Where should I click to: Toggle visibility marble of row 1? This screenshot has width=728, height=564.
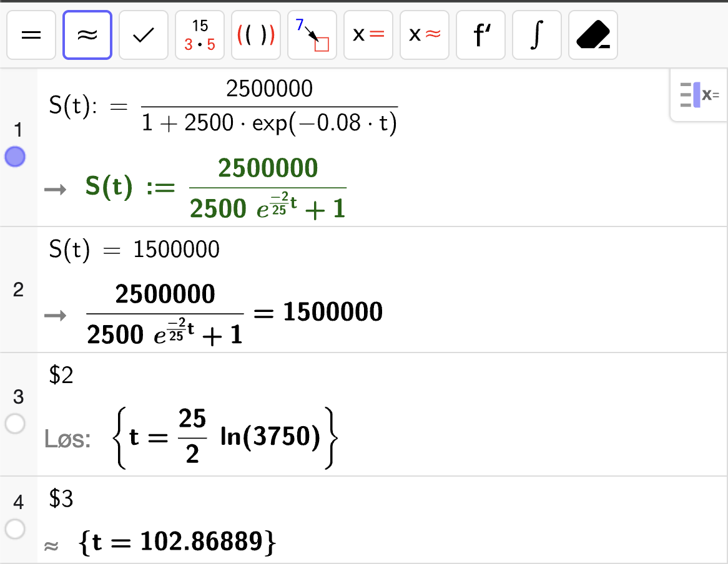tap(15, 157)
